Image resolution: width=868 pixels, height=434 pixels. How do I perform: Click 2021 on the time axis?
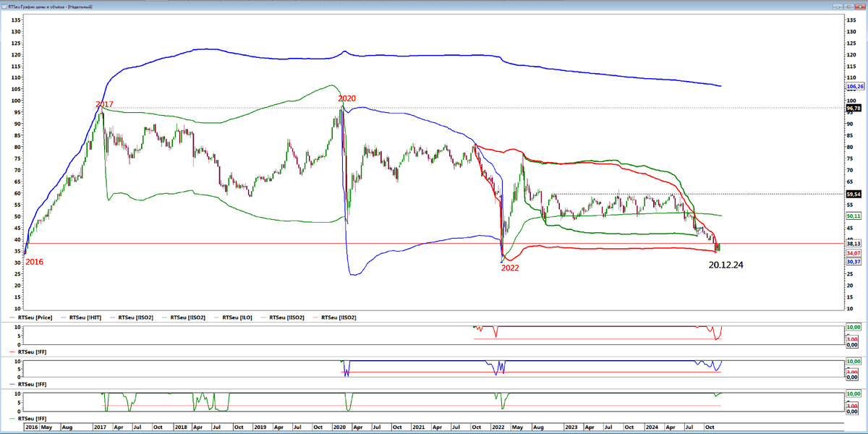[x=419, y=427]
